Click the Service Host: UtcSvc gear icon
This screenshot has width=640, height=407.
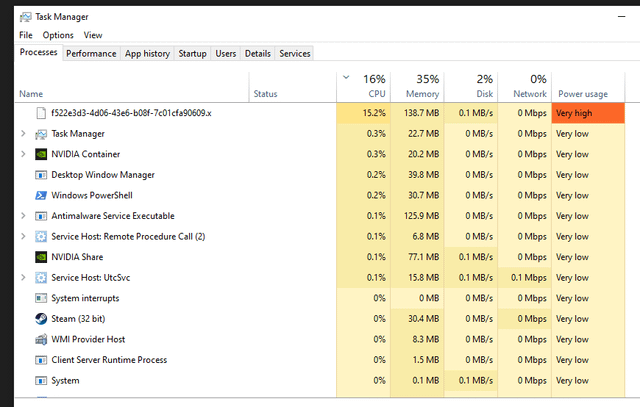(41, 278)
